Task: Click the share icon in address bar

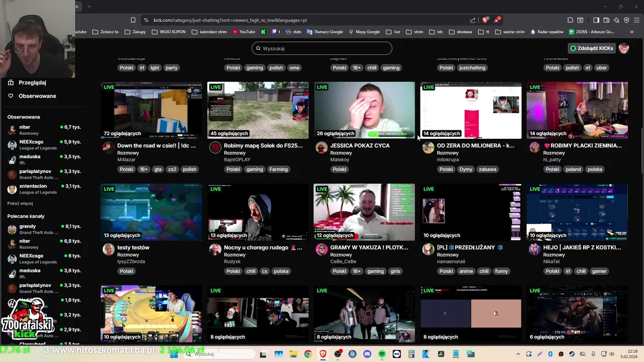Action: point(473,20)
